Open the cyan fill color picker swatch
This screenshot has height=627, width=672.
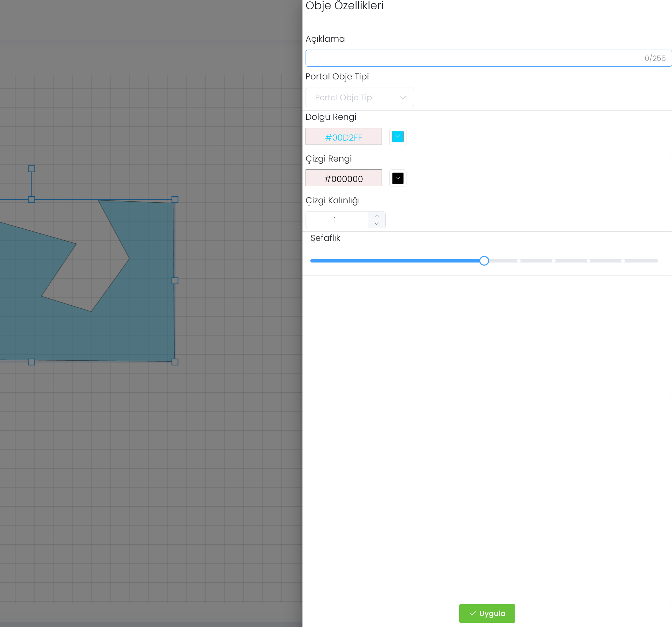tap(398, 137)
